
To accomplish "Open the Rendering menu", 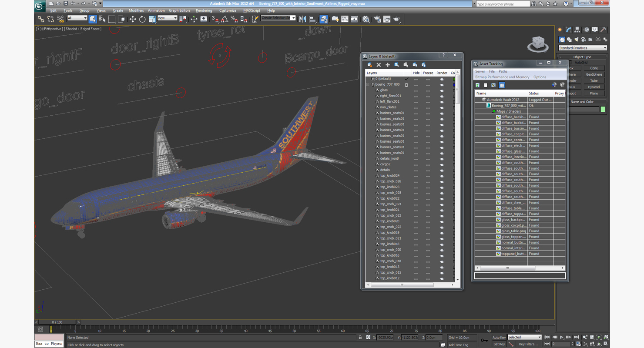I will [204, 10].
